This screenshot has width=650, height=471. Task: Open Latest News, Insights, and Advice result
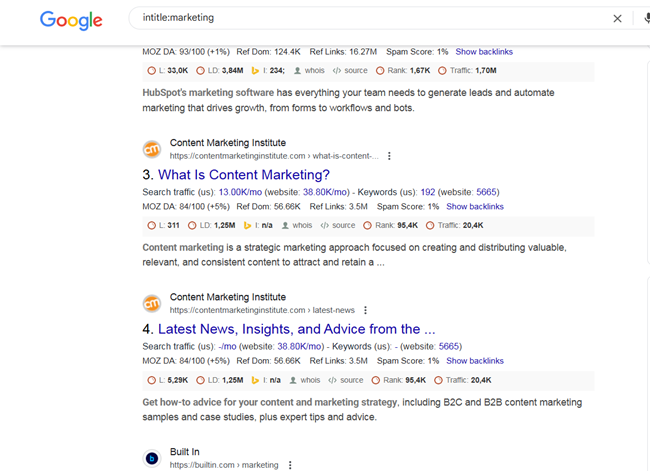(296, 329)
